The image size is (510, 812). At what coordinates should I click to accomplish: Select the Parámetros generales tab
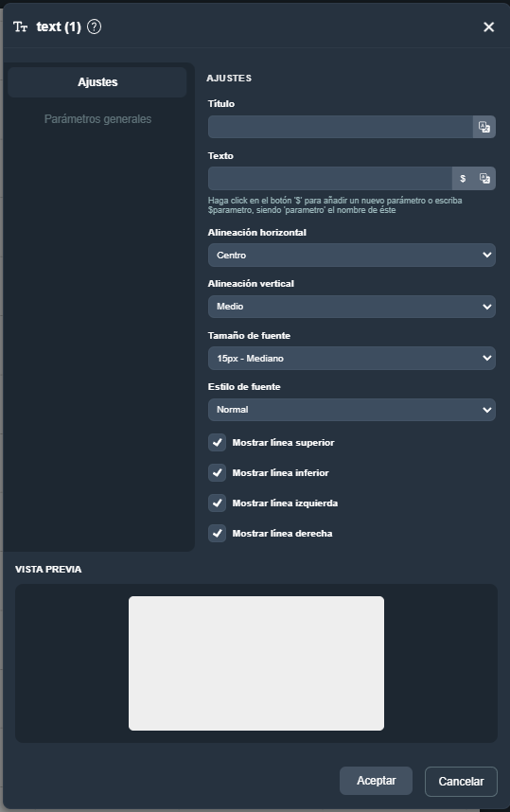97,118
